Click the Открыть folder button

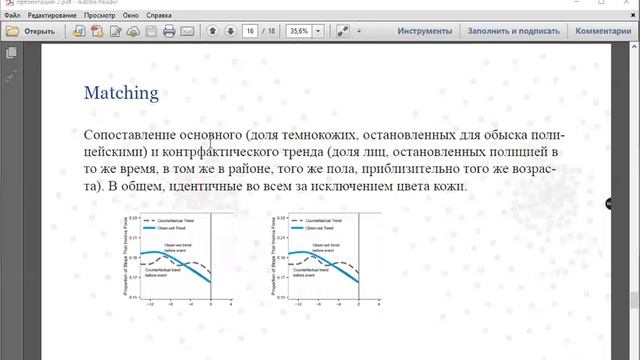[x=30, y=31]
